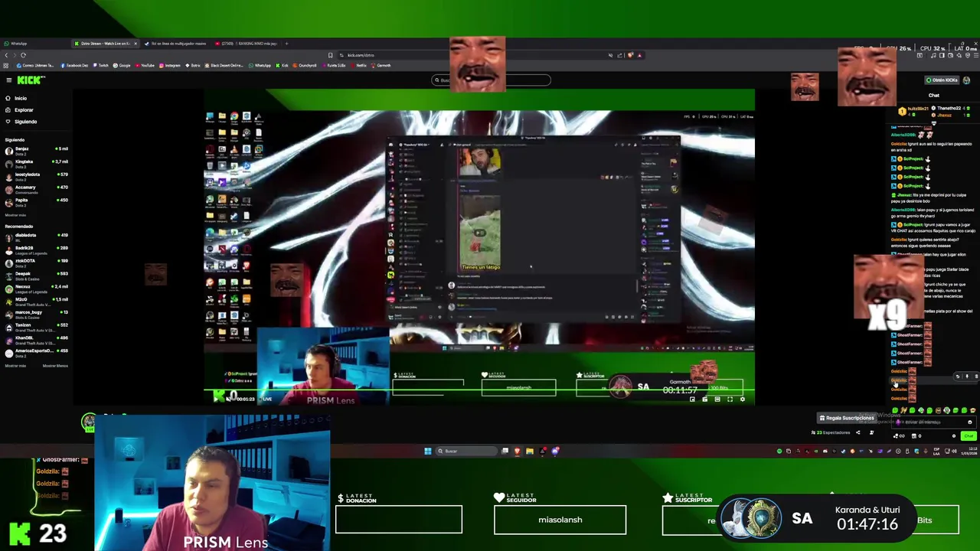Open the YouTube bookmark
The height and width of the screenshot is (551, 980).
(145, 65)
